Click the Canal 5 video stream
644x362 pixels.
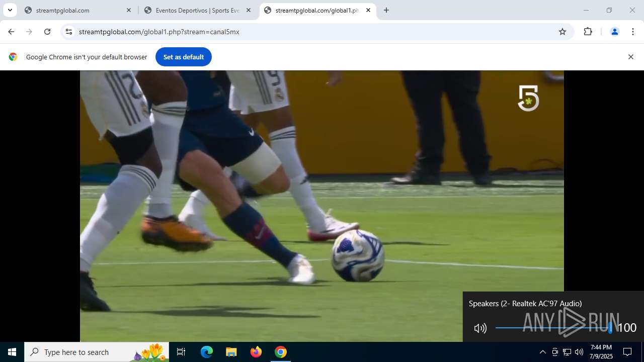point(322,206)
